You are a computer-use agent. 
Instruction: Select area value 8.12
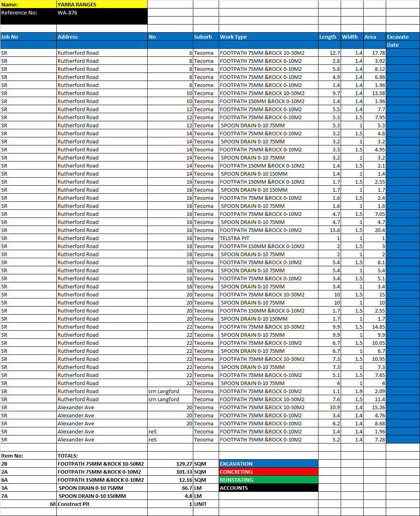click(374, 69)
